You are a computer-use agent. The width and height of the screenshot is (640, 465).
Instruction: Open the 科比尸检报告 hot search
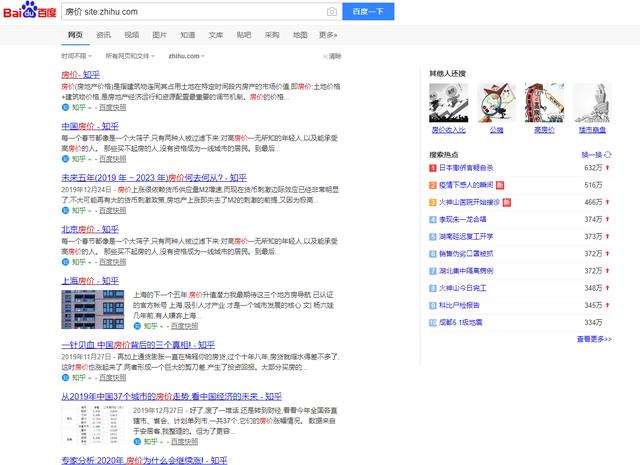point(460,305)
